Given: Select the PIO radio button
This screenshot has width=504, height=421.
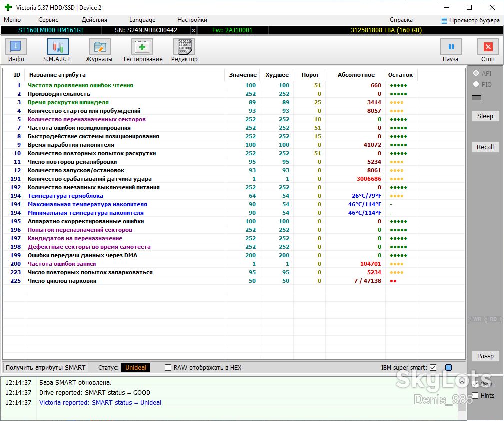Looking at the screenshot, I should click(476, 84).
